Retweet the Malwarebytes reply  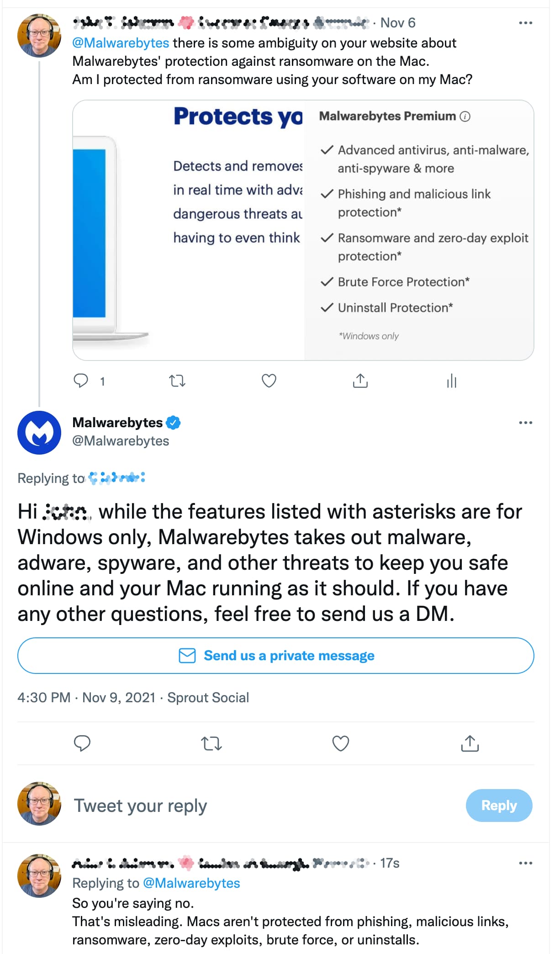(211, 743)
